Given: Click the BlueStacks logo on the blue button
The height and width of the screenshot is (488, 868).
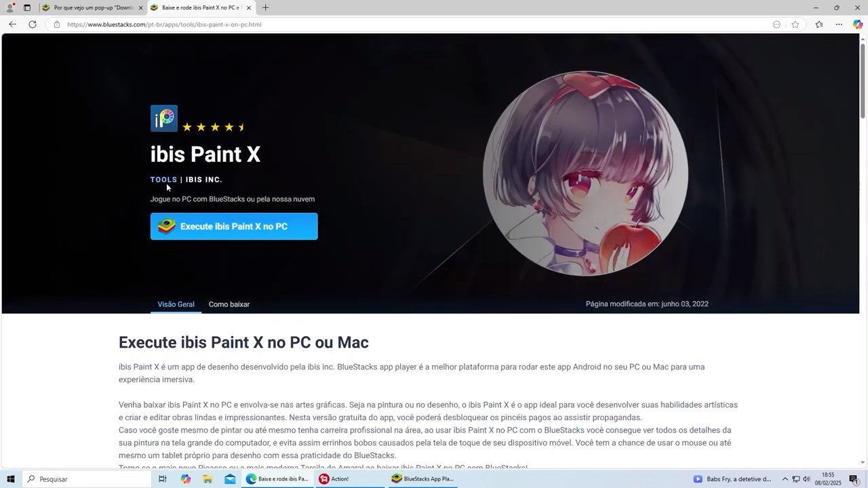Looking at the screenshot, I should pos(165,226).
